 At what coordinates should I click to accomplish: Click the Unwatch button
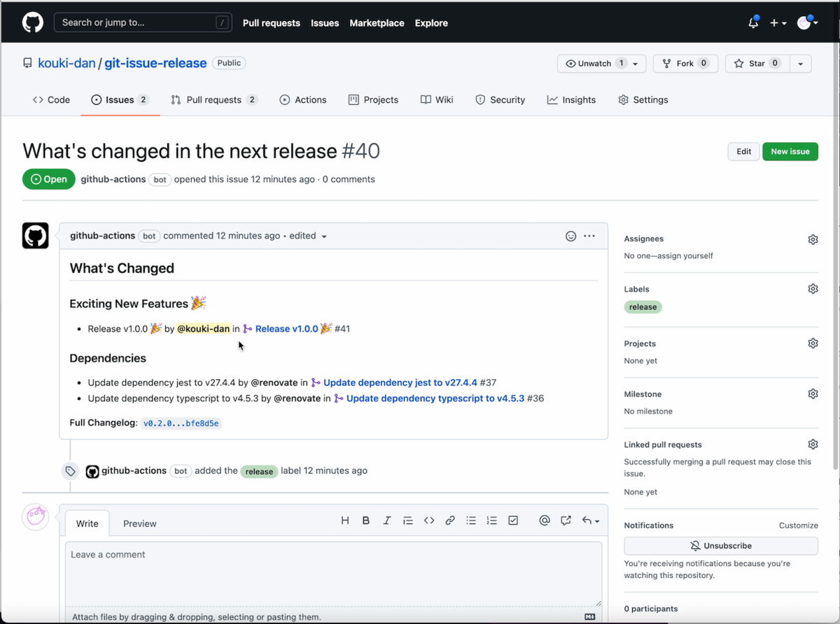pyautogui.click(x=601, y=64)
